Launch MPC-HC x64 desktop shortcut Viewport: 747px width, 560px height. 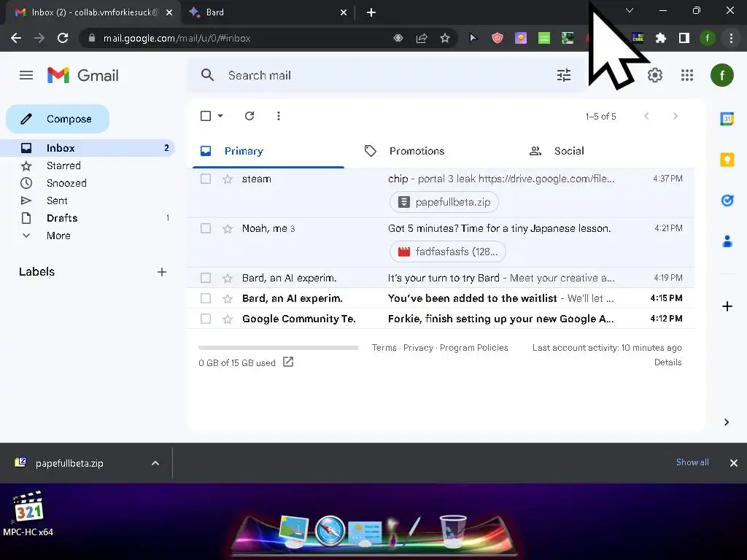pyautogui.click(x=28, y=514)
